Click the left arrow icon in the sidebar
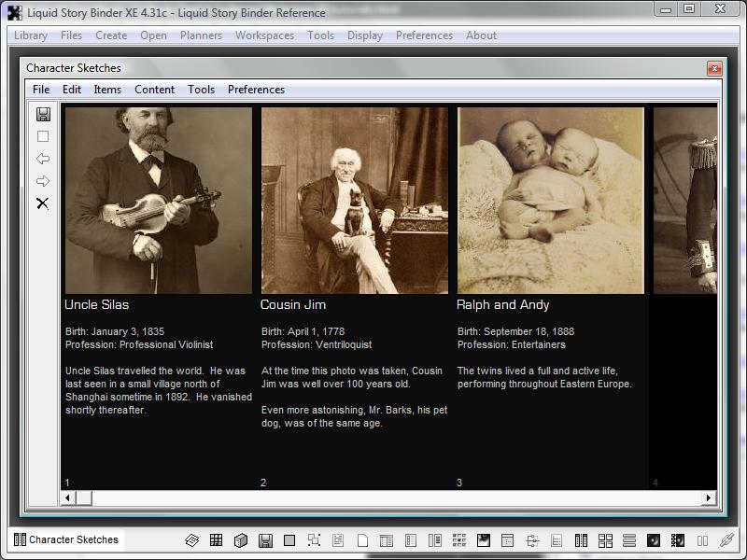 [43, 159]
